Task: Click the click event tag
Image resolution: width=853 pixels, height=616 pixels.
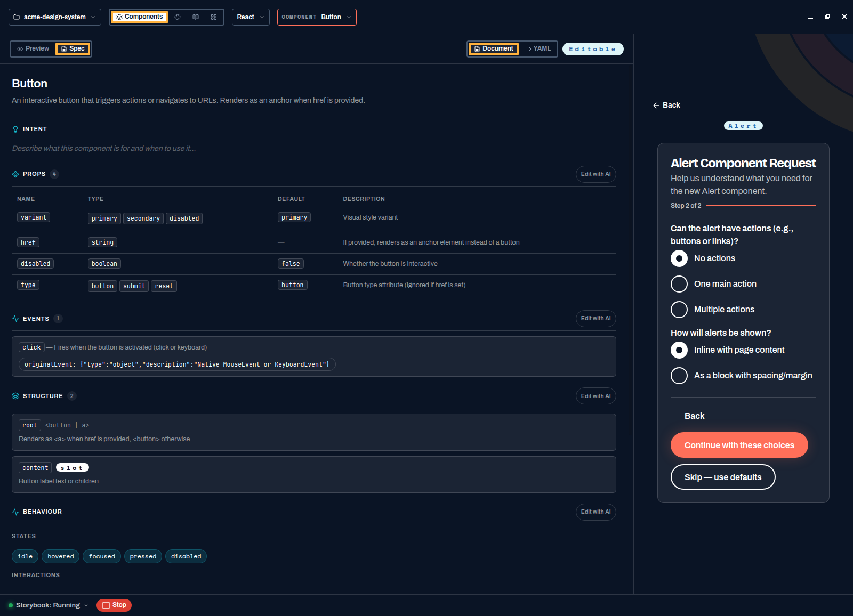Action: coord(32,347)
